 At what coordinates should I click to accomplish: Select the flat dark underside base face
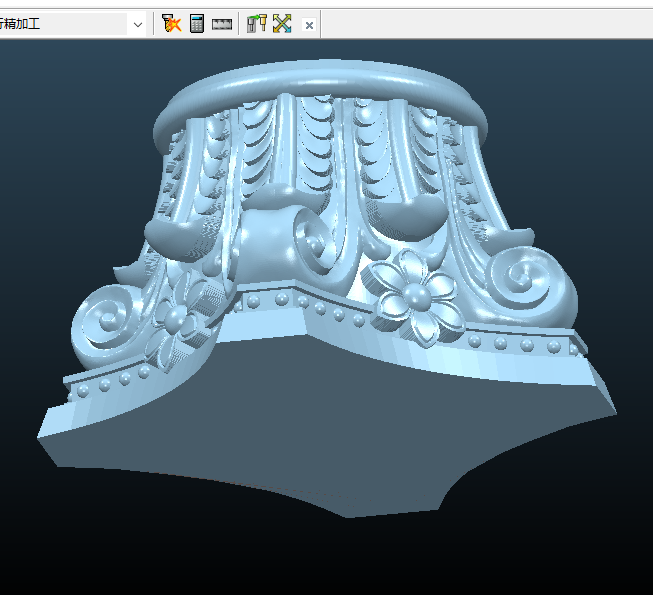click(x=330, y=420)
